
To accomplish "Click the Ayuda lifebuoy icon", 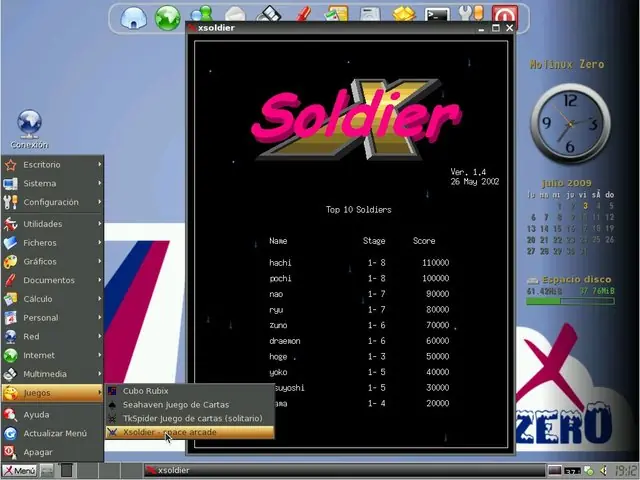I will pos(10,415).
